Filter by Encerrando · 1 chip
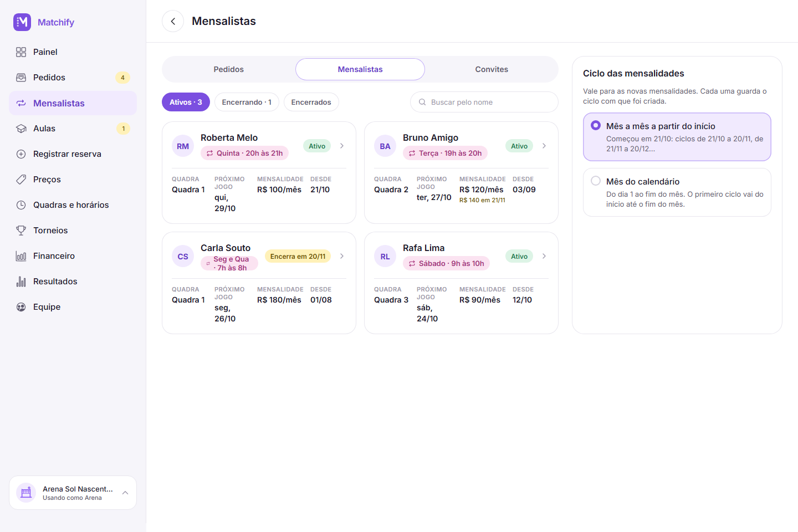This screenshot has height=532, width=798. tap(247, 102)
